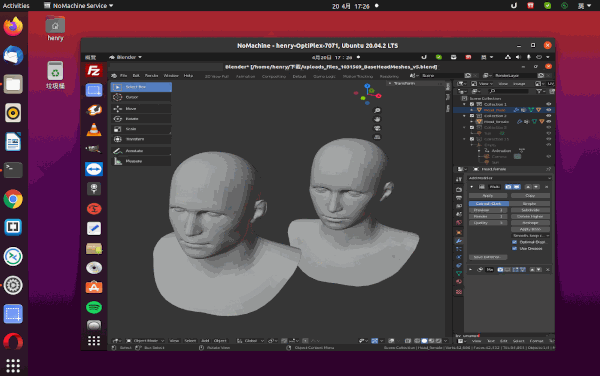Image resolution: width=600 pixels, height=376 pixels.
Task: Collapse Collection 1 in the outliner
Action: pos(465,104)
